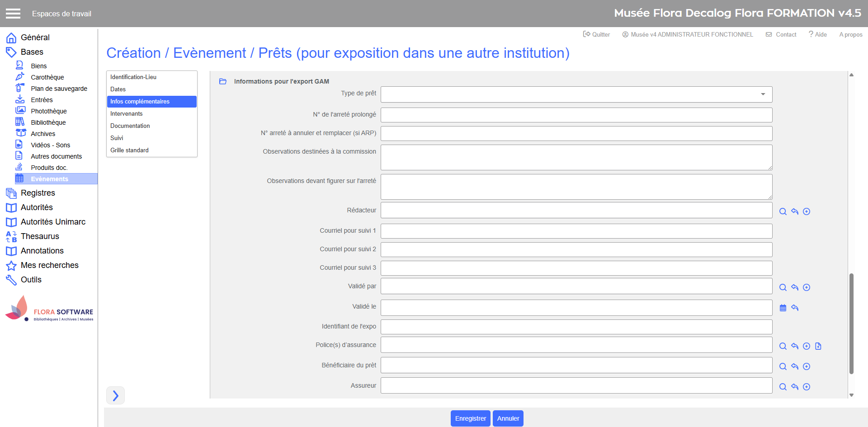868x427 pixels.
Task: Click the search icon for Assureur field
Action: pos(783,387)
